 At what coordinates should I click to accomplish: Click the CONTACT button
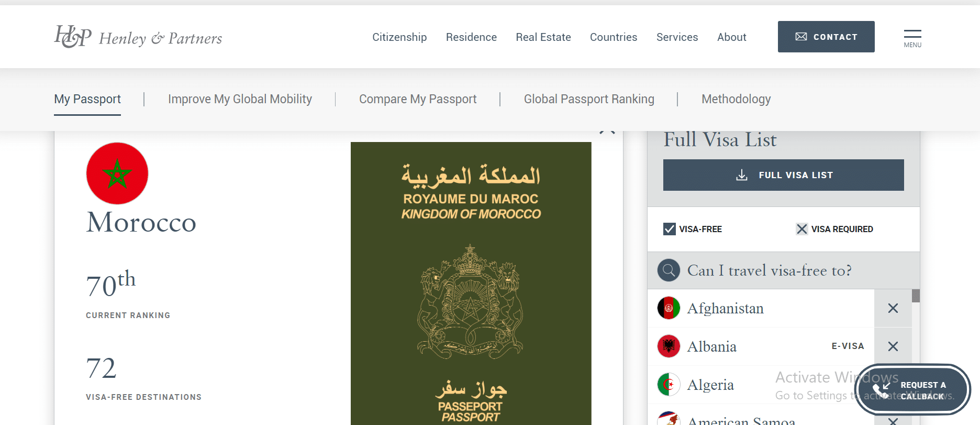826,37
